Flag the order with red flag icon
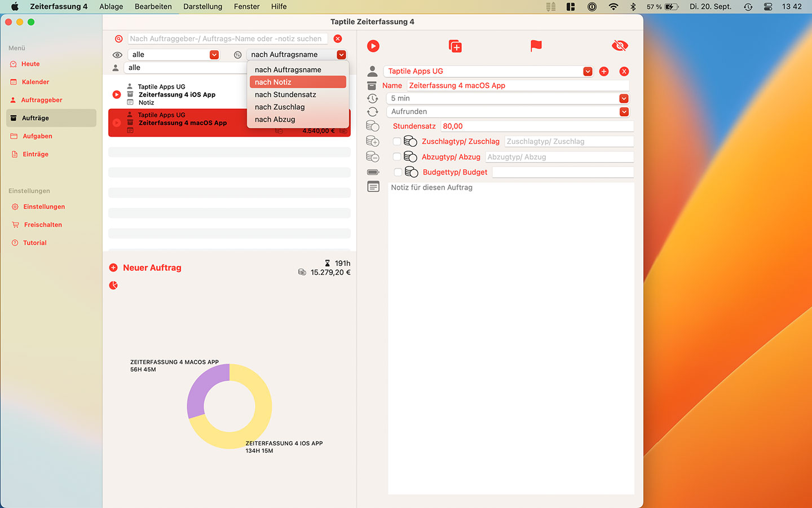This screenshot has height=508, width=812. (536, 46)
